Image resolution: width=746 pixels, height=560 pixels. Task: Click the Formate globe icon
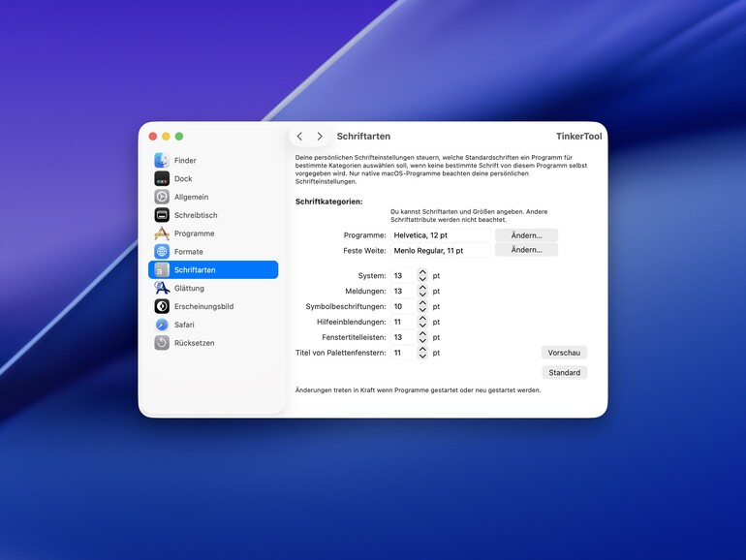click(162, 251)
